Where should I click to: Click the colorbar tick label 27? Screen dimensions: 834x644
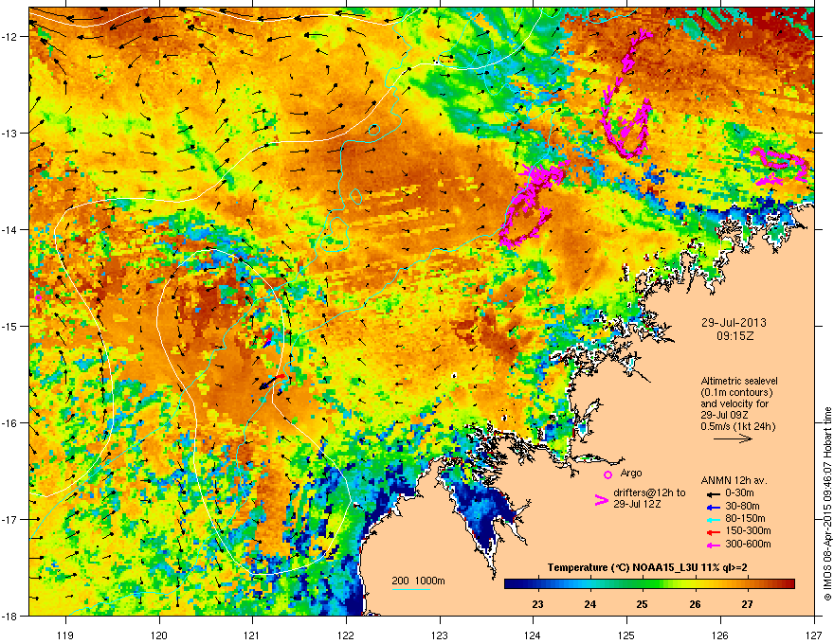[x=748, y=604]
